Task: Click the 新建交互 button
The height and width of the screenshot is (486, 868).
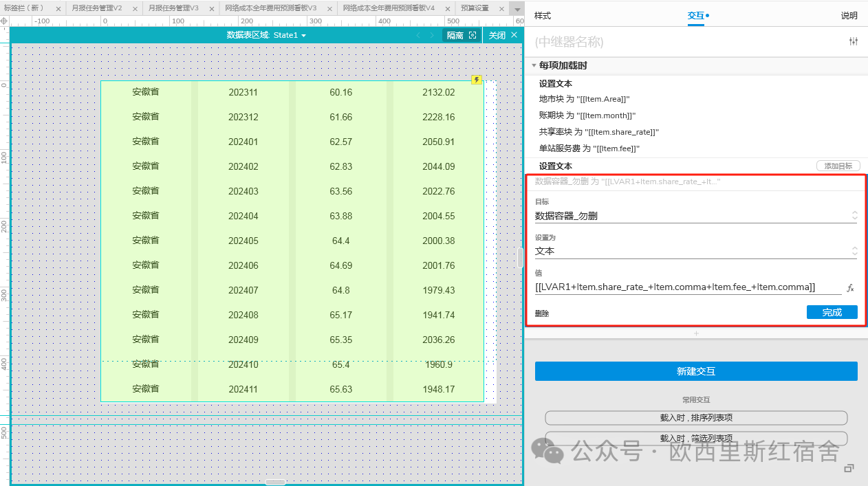Action: click(696, 371)
